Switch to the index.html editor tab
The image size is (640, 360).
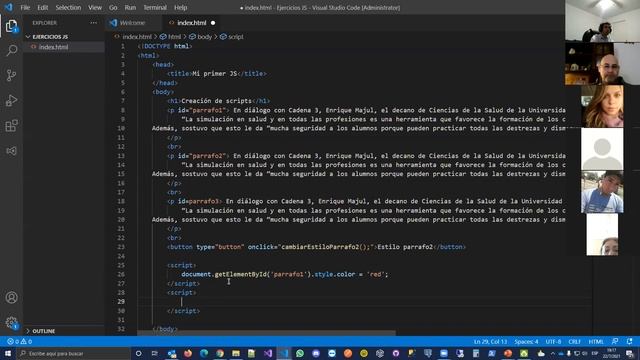tap(191, 23)
